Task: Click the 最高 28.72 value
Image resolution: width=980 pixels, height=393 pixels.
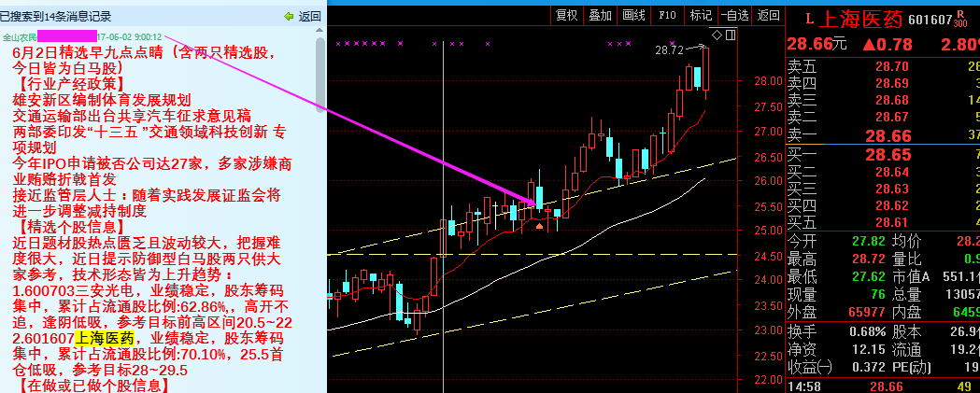Action: (x=867, y=259)
